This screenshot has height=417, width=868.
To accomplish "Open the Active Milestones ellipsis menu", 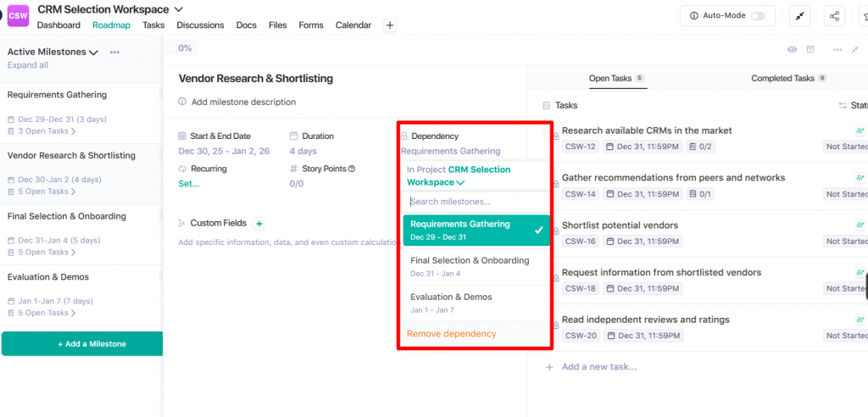I will (x=114, y=52).
